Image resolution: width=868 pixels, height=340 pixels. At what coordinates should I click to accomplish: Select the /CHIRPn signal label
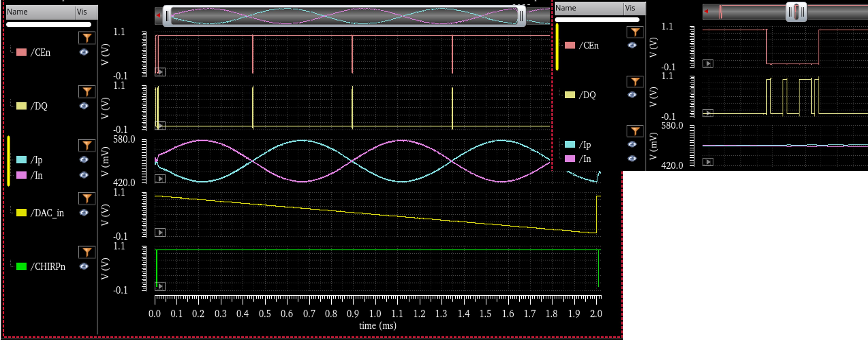pos(48,267)
